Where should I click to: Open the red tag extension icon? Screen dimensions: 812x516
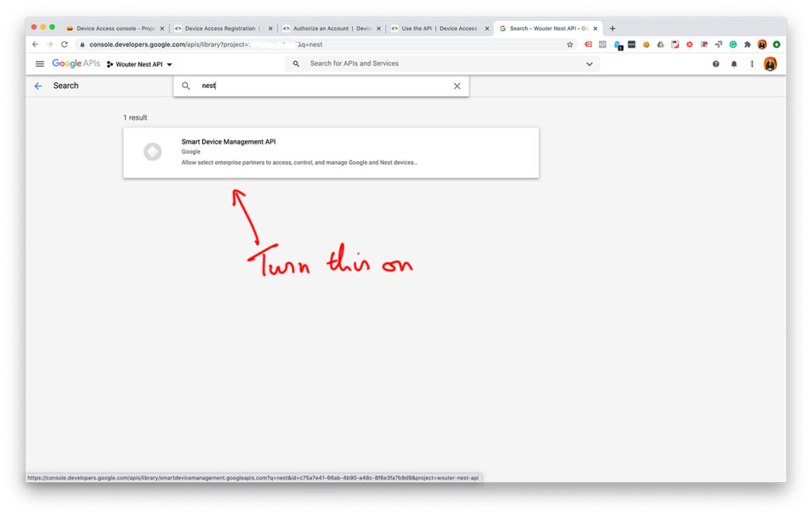coord(588,44)
